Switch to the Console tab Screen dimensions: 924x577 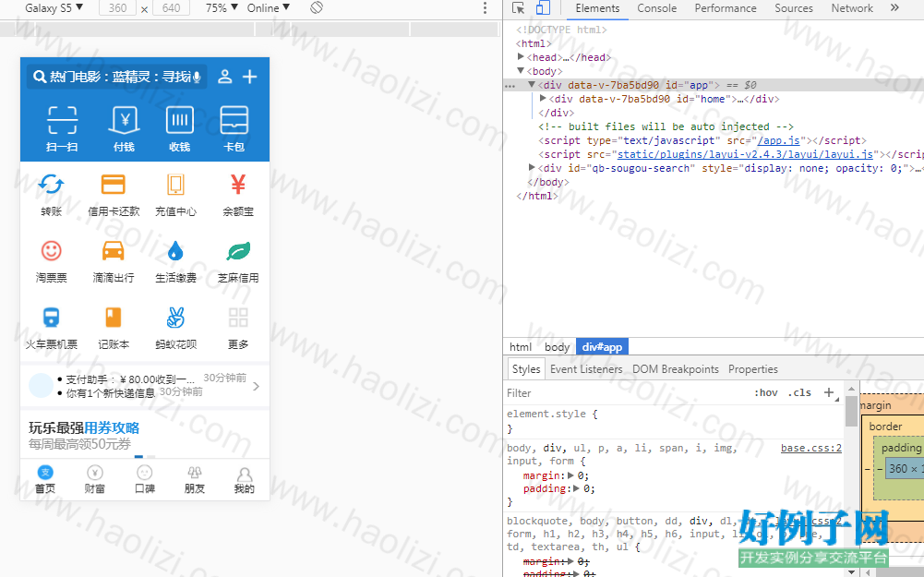tap(656, 8)
